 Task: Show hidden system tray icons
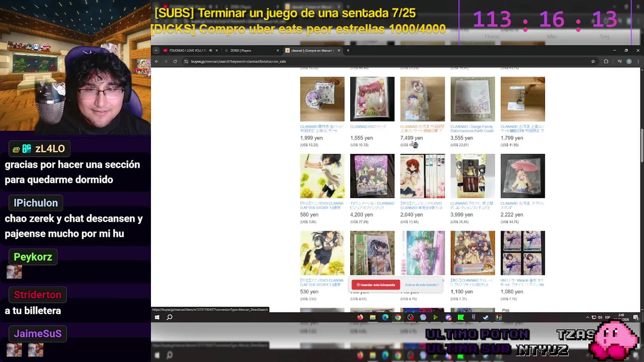click(x=588, y=317)
